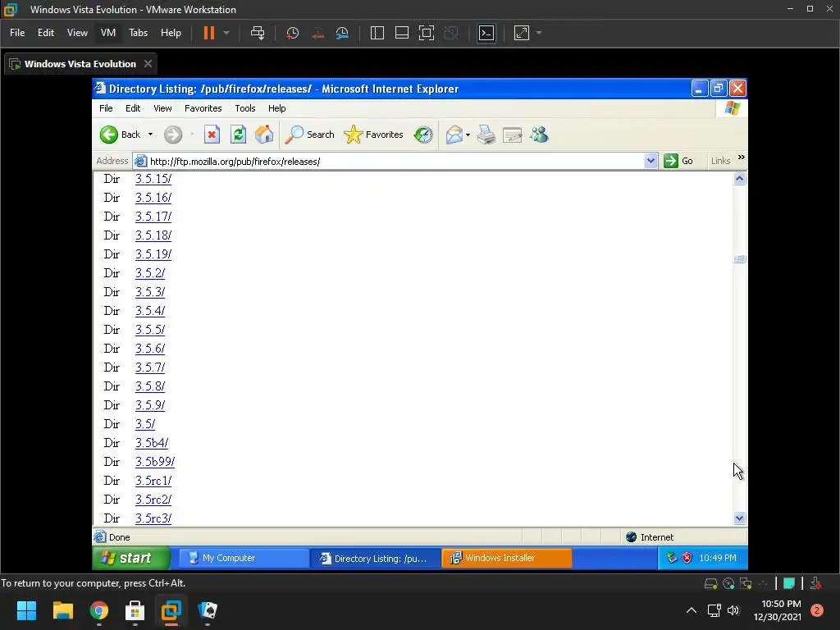The height and width of the screenshot is (630, 840).
Task: Open the IE Favorites menu
Action: tap(203, 108)
